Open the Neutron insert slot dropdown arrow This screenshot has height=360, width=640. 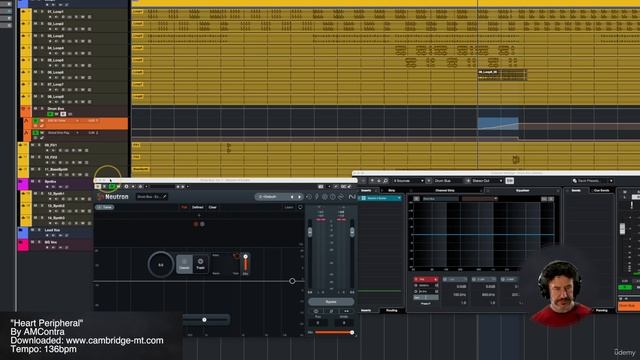coord(399,198)
